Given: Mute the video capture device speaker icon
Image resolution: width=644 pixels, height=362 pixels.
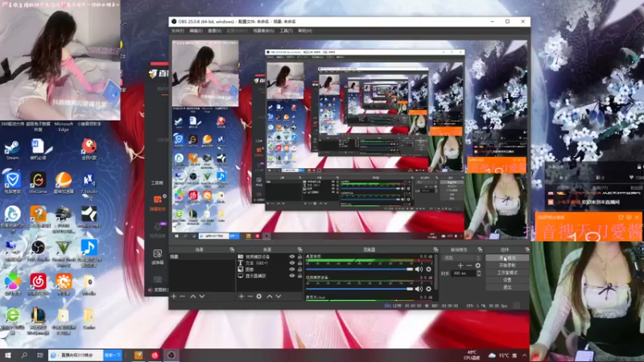Looking at the screenshot, I should (419, 289).
